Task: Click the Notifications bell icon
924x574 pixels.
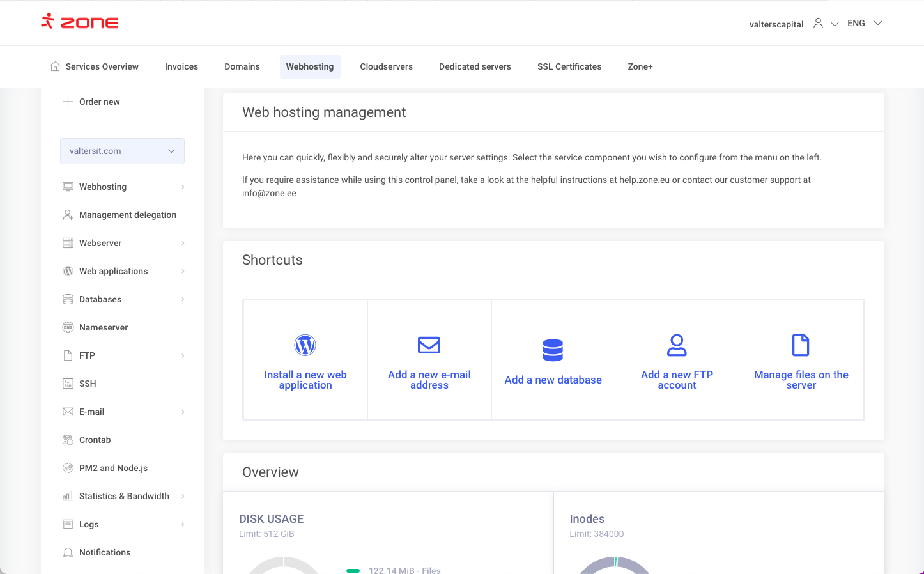Action: click(68, 552)
